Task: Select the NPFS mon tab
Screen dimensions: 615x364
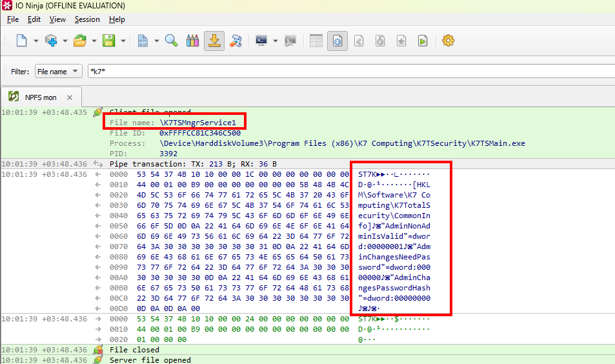Action: (41, 97)
